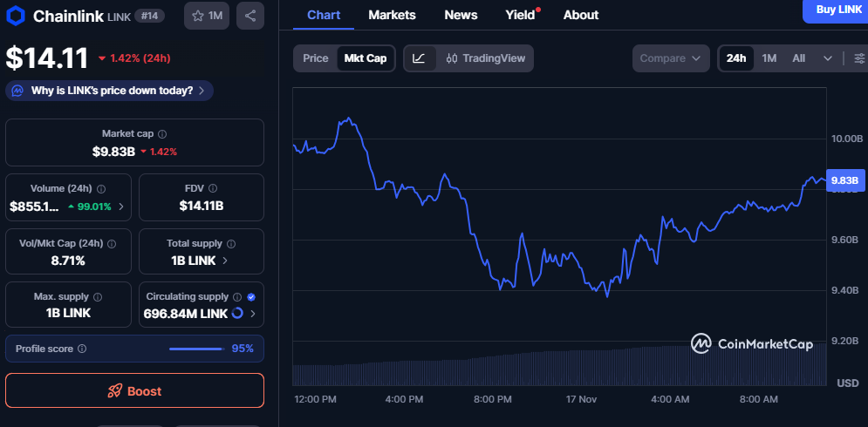Click the Profile score info icon

(82, 349)
